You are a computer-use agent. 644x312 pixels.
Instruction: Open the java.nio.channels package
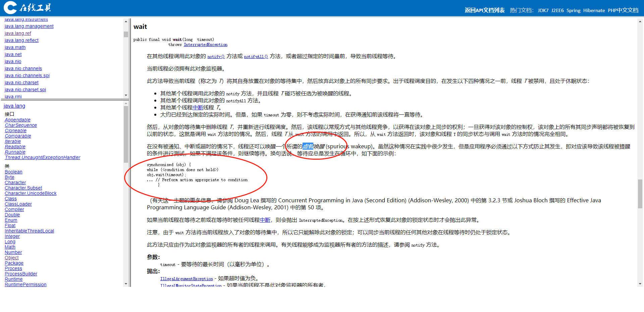(x=23, y=68)
